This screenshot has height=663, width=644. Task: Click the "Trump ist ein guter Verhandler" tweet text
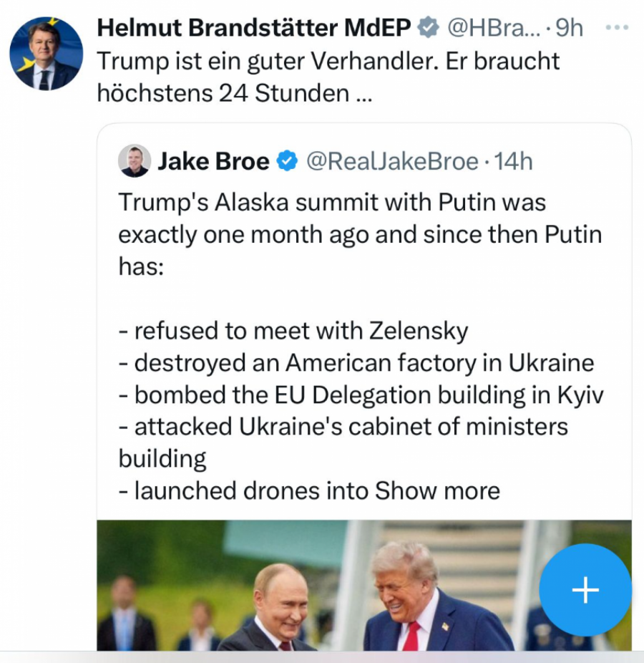(x=328, y=61)
